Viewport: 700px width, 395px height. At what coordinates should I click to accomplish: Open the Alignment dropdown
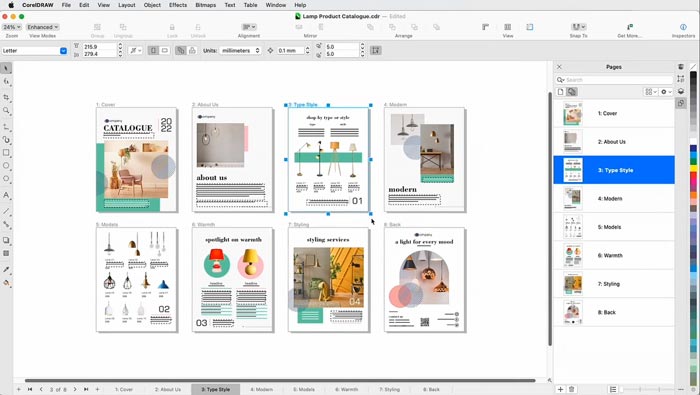[x=249, y=27]
